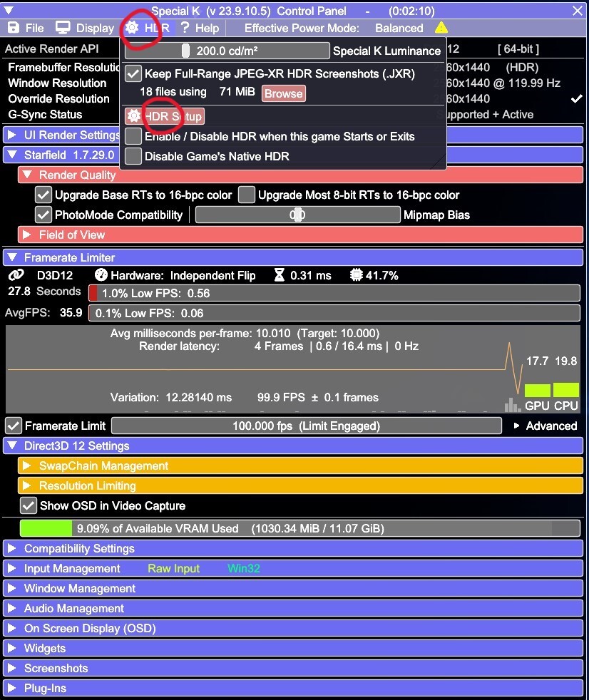
Task: Expand Advanced framerate options
Action: (546, 426)
